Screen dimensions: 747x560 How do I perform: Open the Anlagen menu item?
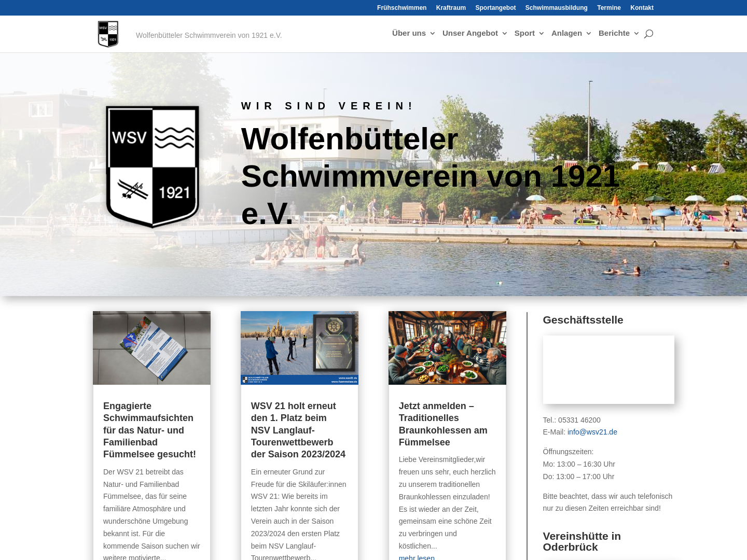click(566, 33)
